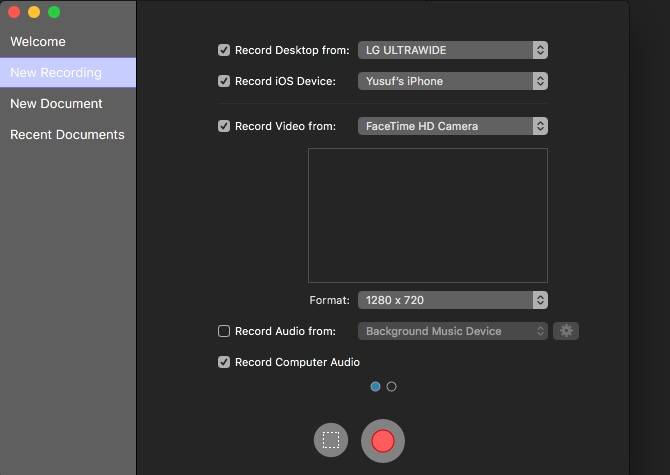Click the select recording area icon
The image size is (670, 475).
(331, 440)
